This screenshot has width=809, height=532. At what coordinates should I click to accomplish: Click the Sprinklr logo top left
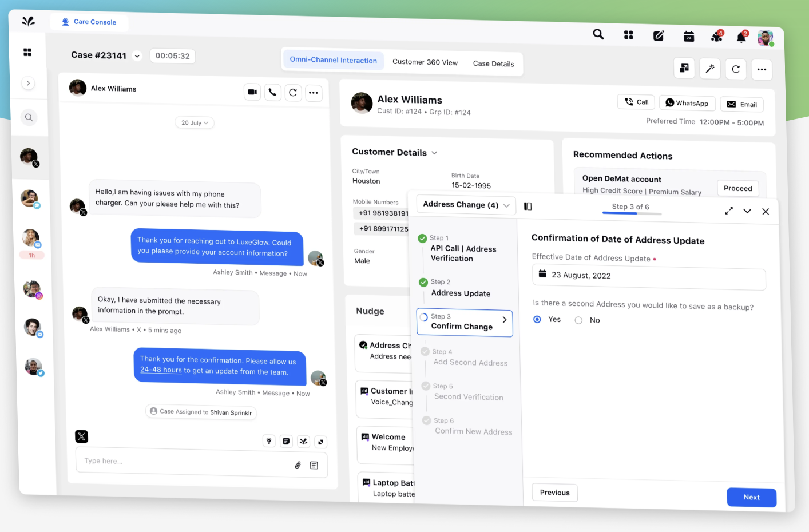28,21
